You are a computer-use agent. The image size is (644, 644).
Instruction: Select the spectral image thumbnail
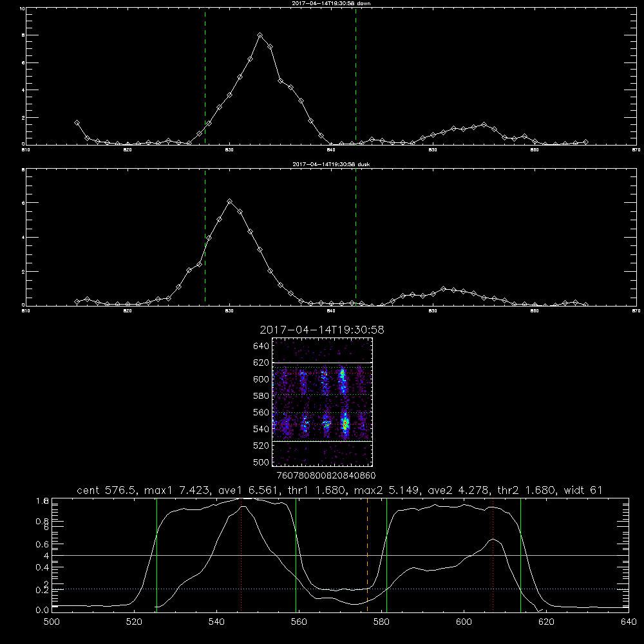(323, 402)
